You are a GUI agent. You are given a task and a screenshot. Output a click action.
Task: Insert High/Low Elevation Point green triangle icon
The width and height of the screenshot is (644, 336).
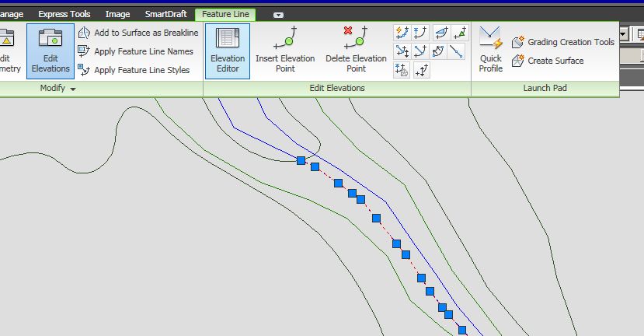click(x=460, y=33)
